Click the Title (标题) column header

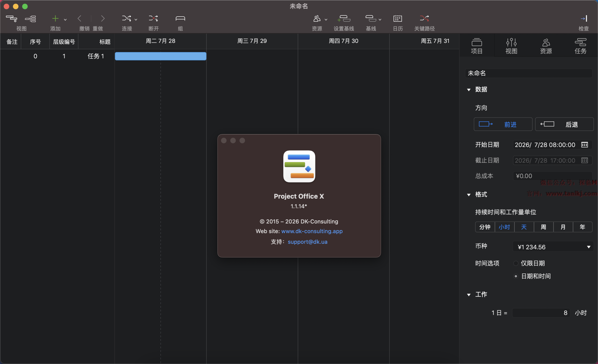[97, 42]
